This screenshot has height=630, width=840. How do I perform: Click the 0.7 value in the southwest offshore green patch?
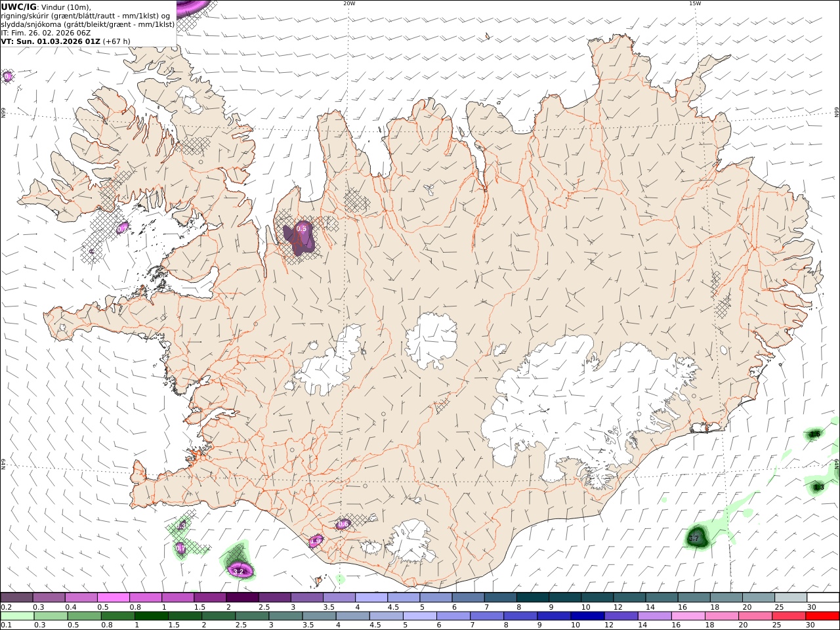[x=181, y=549]
